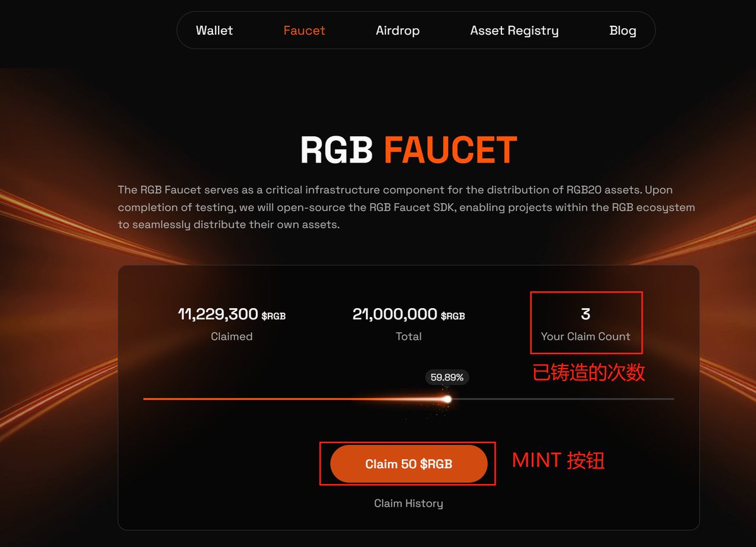Click the red 已铸造的次数 annotation

(x=588, y=372)
